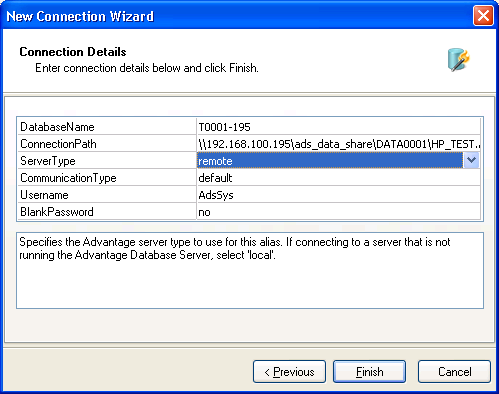Select the CommunicationType value 'default'
The width and height of the screenshot is (499, 394).
point(339,178)
